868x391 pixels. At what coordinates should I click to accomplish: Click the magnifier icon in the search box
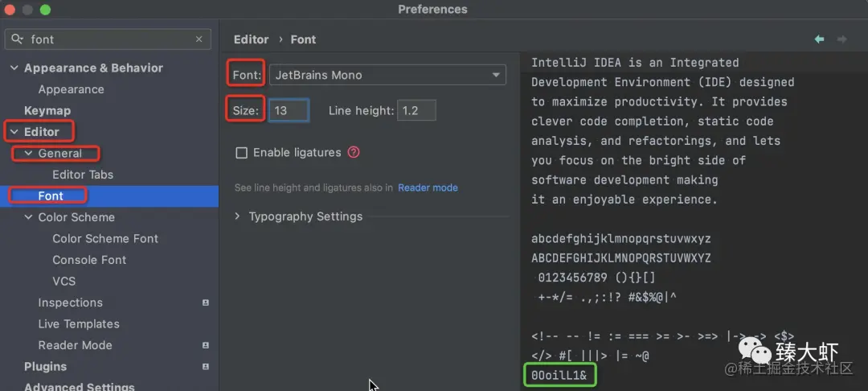[18, 39]
